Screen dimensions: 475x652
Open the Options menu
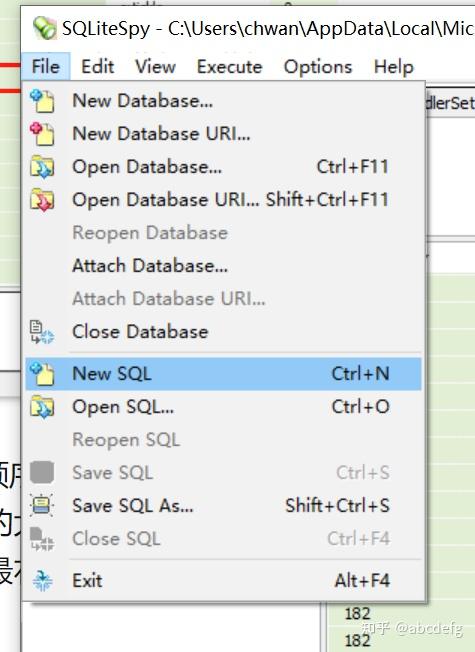(x=318, y=67)
